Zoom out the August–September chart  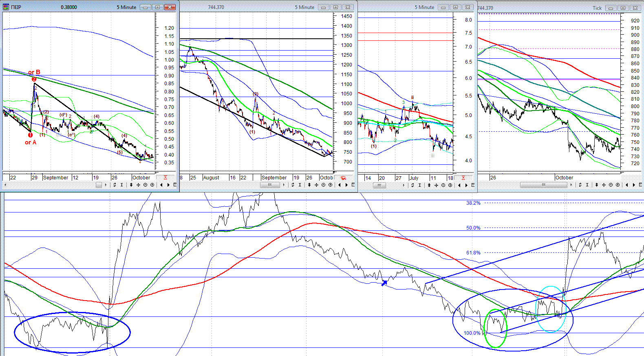323,185
